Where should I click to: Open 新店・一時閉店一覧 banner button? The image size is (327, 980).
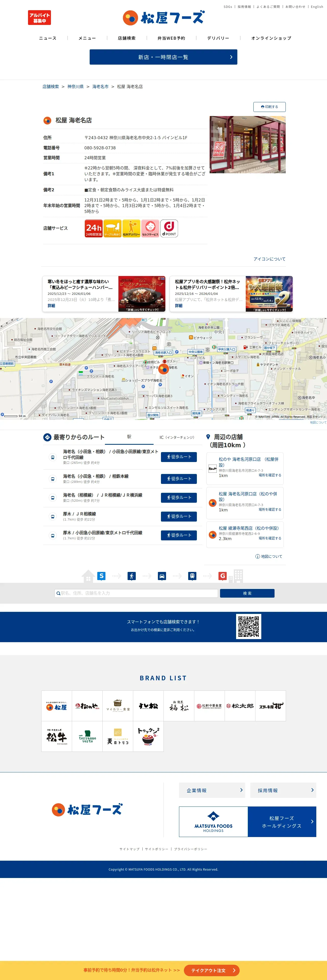tap(163, 57)
